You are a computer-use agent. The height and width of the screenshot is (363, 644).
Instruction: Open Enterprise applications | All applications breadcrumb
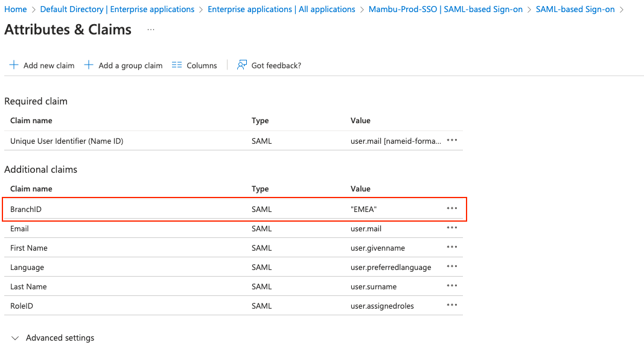(x=281, y=9)
